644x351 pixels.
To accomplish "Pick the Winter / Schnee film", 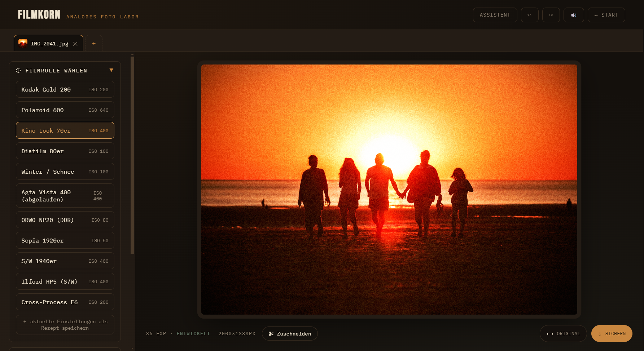I will (65, 172).
